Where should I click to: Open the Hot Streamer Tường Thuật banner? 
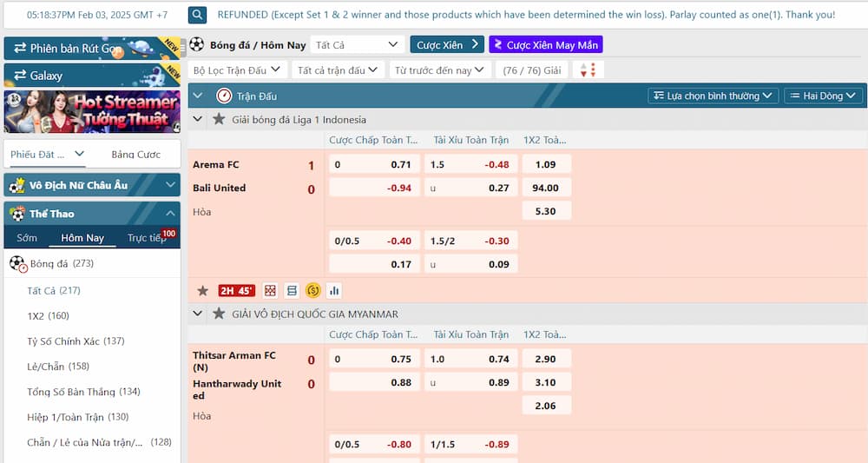[x=91, y=111]
